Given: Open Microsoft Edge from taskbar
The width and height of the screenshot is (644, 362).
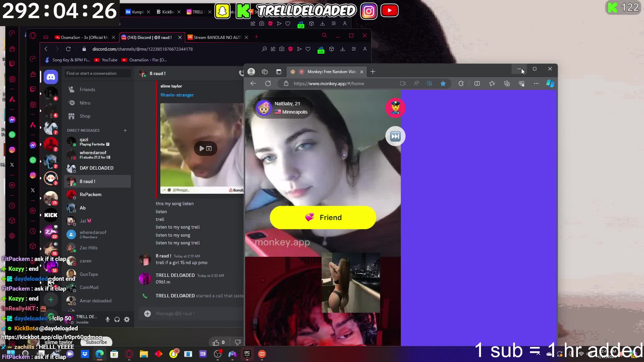Looking at the screenshot, I should (x=100, y=354).
